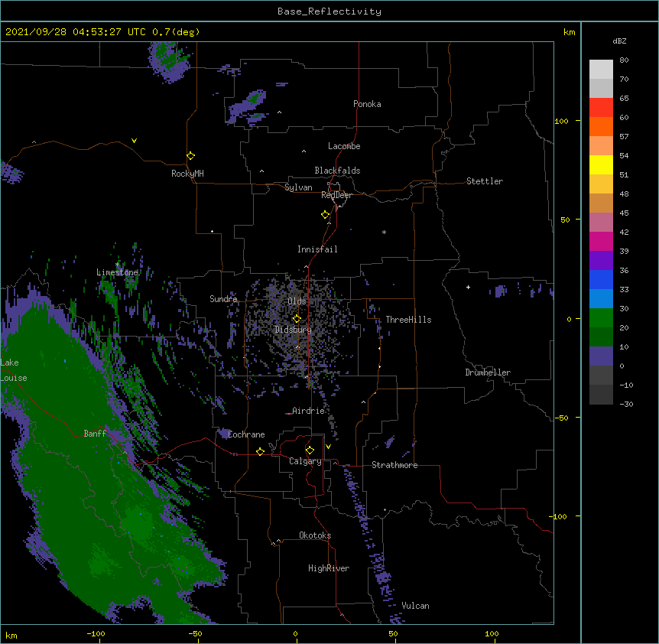The image size is (659, 644).
Task: Select the yellow diamond marker east of Cochrane
Action: [x=260, y=451]
